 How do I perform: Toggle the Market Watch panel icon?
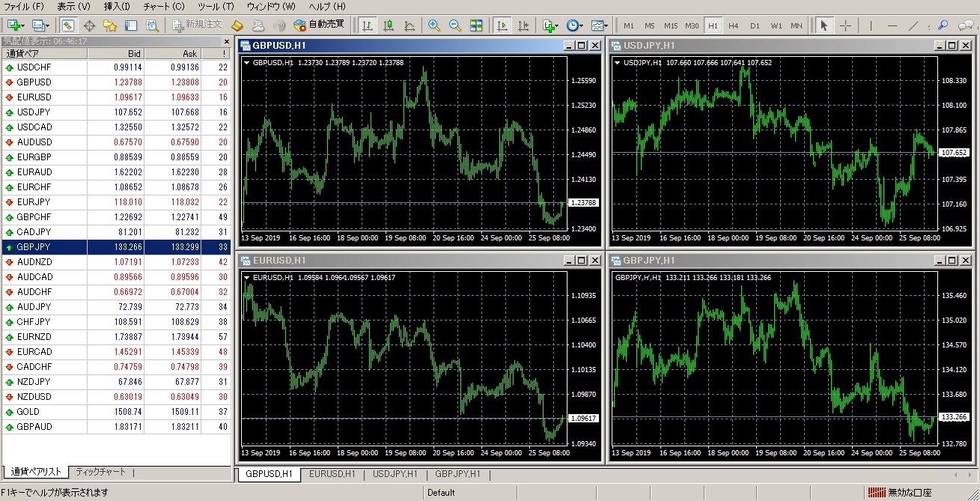click(x=67, y=25)
